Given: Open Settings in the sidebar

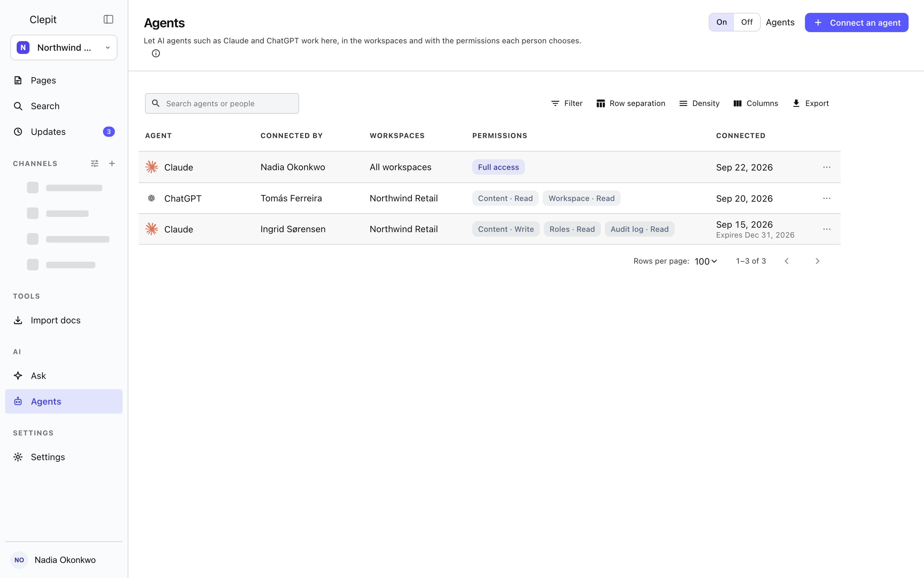Looking at the screenshot, I should [x=64, y=457].
